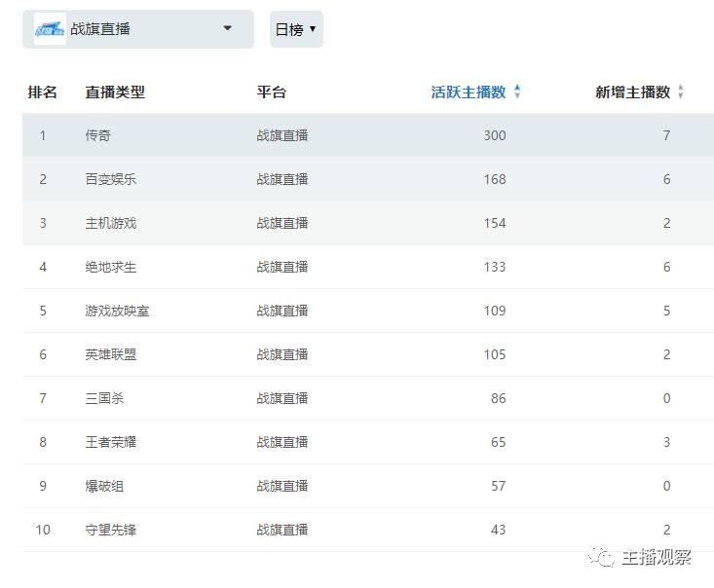Sort by 新增主播数 sort arrows
Screen dimensions: 714x588
681,92
